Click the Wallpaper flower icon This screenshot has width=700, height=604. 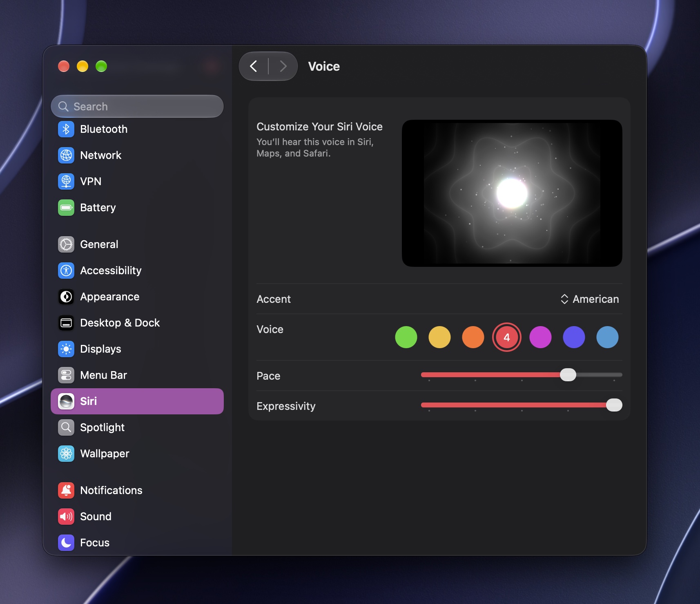tap(66, 454)
